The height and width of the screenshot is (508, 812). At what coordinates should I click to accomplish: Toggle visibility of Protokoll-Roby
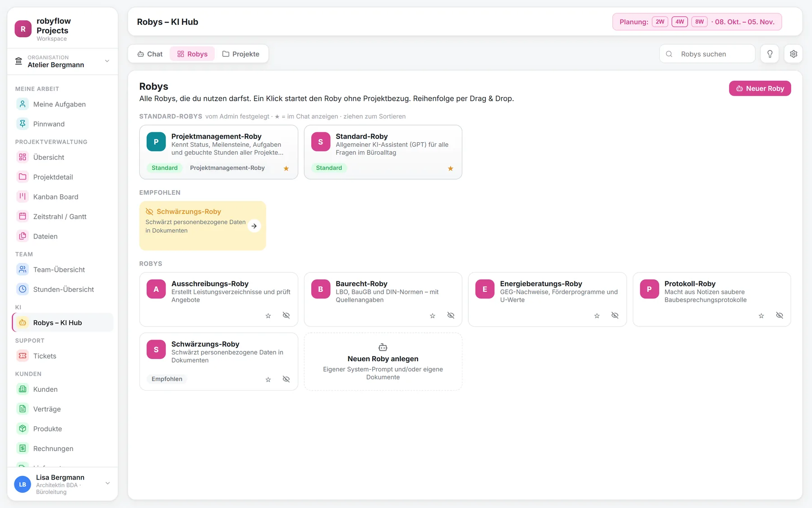(x=780, y=316)
